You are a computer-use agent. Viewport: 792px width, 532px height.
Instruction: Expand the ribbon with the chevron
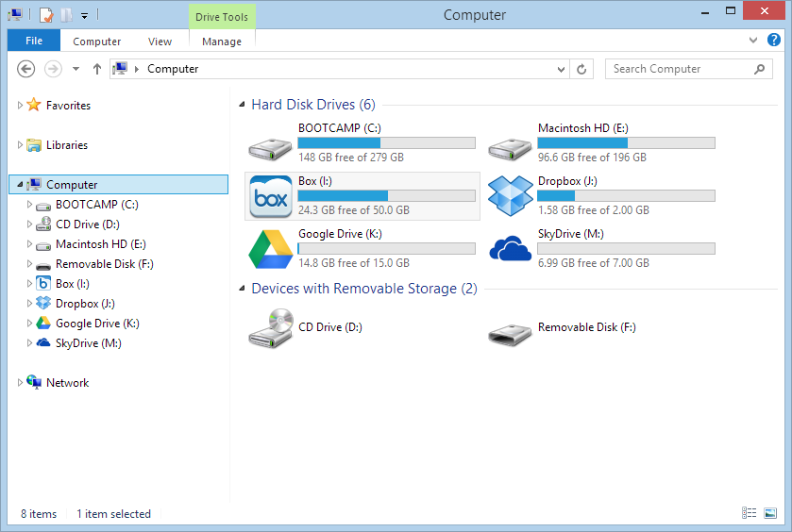[x=753, y=40]
